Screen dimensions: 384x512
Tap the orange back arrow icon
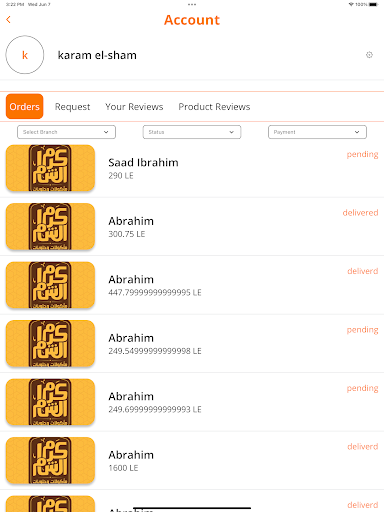click(9, 20)
